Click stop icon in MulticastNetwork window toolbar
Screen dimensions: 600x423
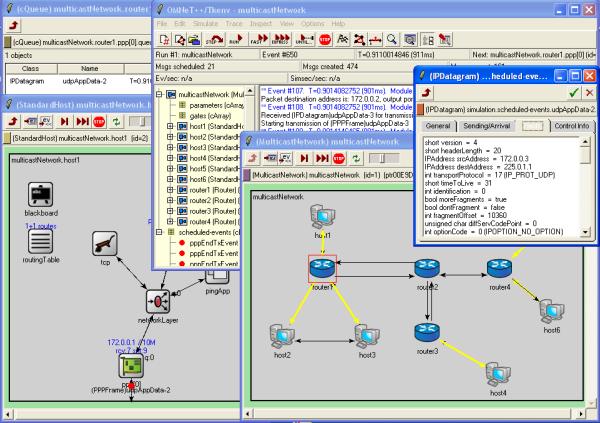click(339, 158)
